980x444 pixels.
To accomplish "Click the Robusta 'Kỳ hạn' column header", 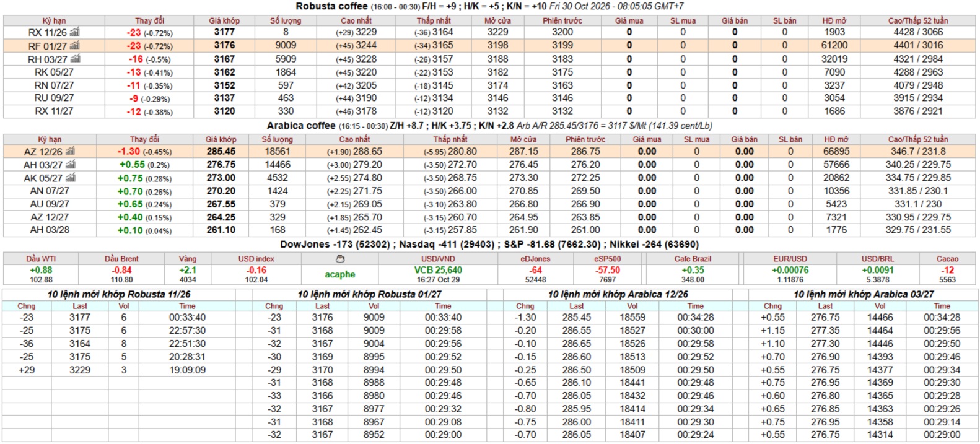I will [x=55, y=20].
